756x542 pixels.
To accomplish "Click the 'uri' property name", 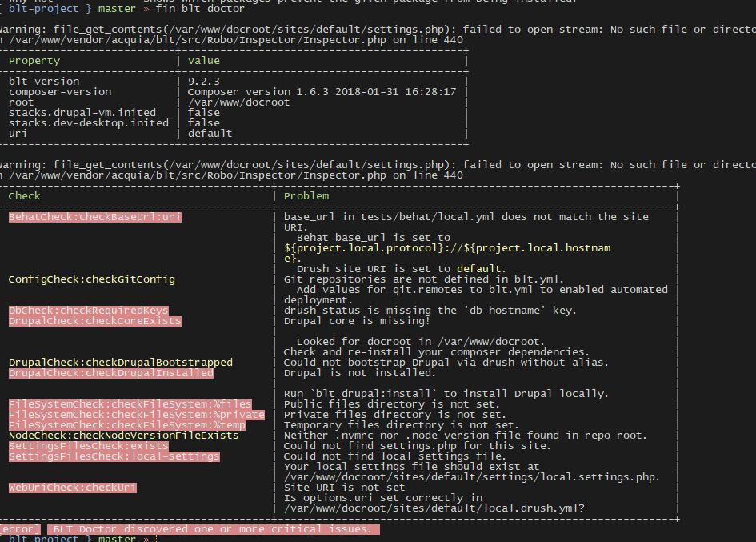I will tap(18, 133).
